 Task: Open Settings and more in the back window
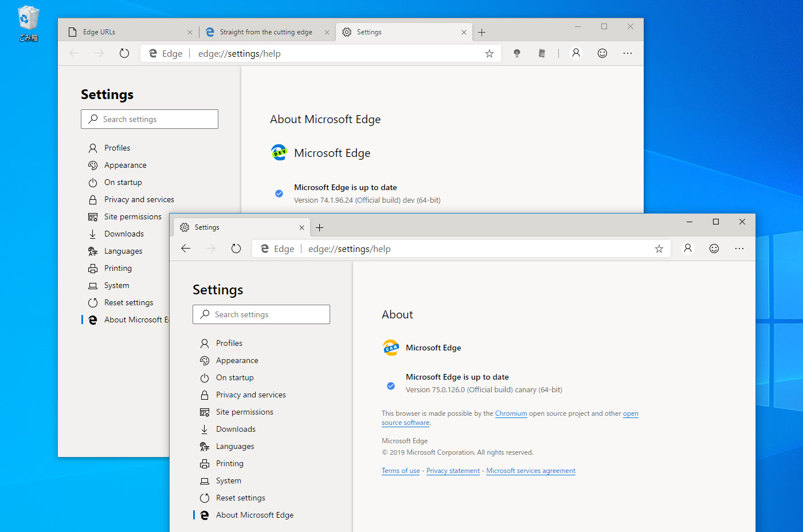628,53
